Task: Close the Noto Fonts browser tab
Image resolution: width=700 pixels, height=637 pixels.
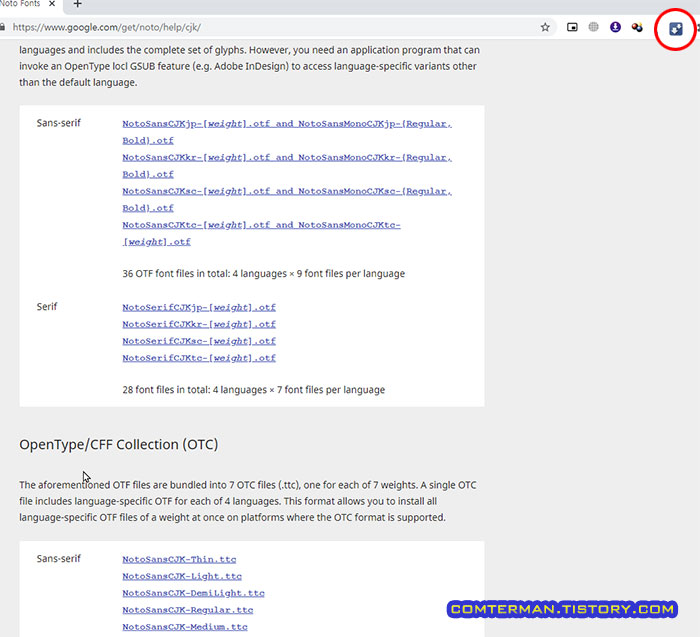Action: 52,4
